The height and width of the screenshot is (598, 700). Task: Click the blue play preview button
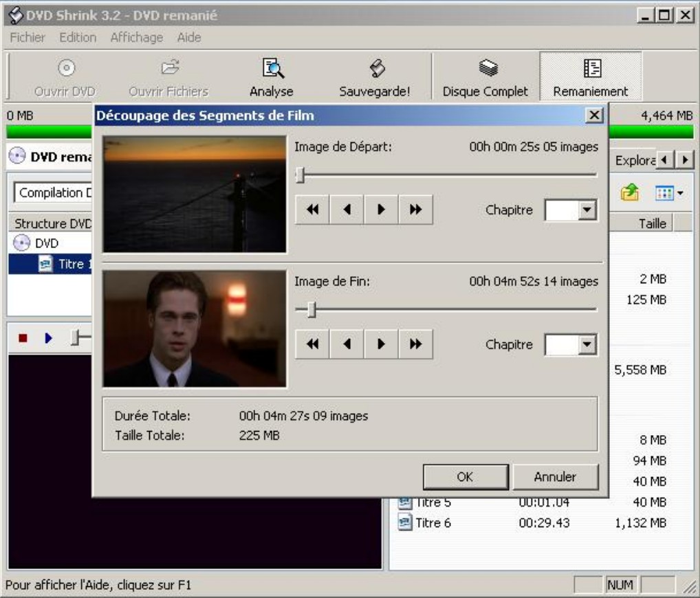click(48, 338)
